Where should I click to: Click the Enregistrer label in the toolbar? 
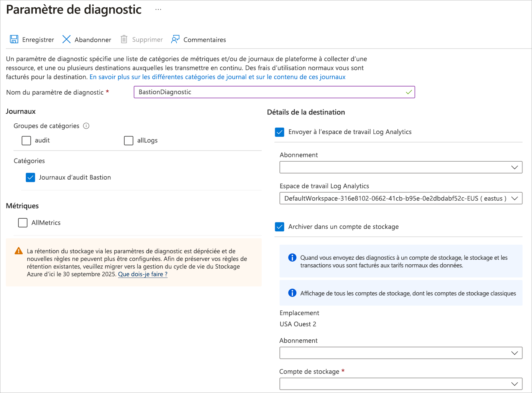(38, 40)
